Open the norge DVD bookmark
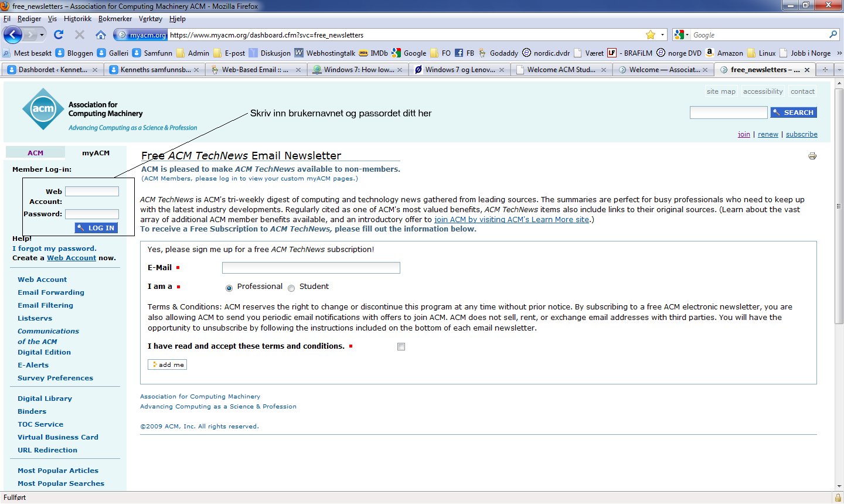Image resolution: width=844 pixels, height=504 pixels. (x=679, y=53)
